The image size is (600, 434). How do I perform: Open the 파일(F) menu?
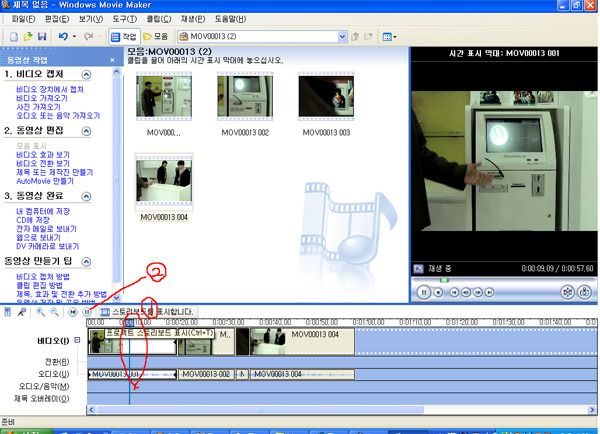23,19
